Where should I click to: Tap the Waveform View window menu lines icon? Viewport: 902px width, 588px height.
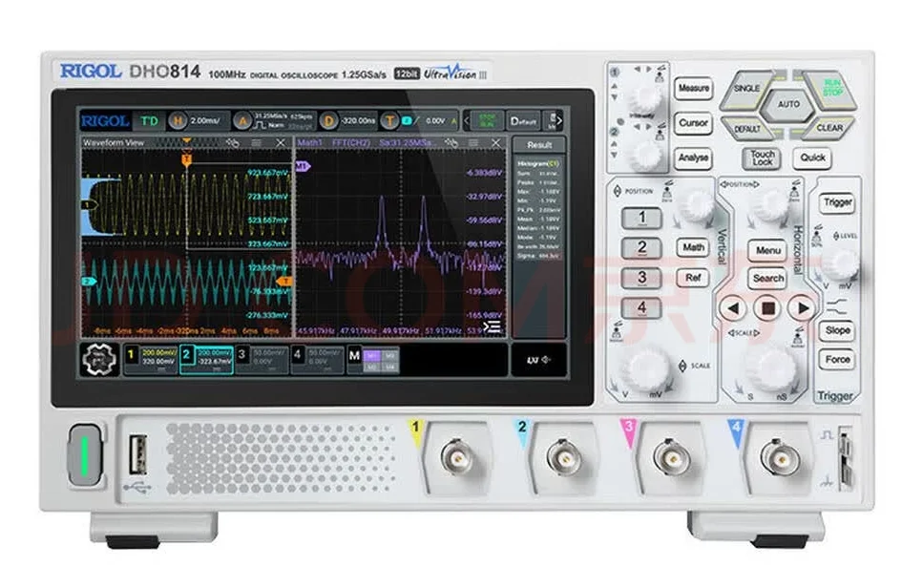pos(257,142)
